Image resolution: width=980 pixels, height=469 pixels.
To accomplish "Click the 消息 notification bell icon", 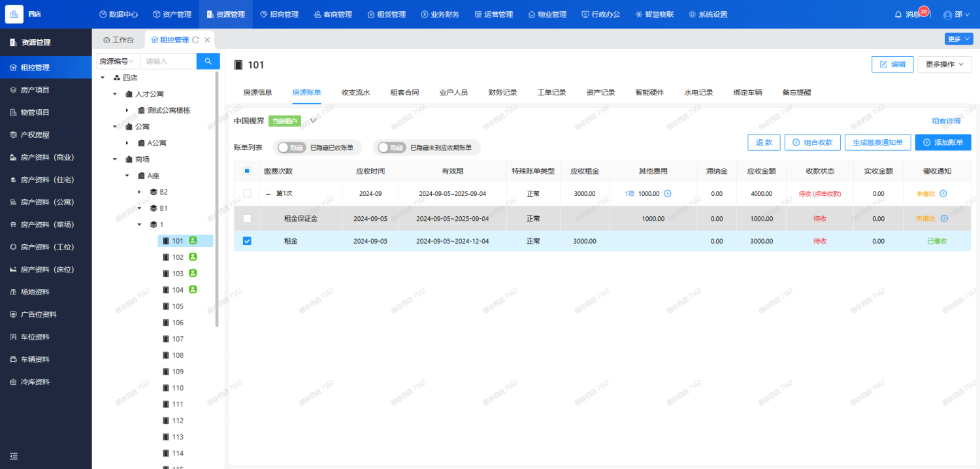I will (x=898, y=14).
